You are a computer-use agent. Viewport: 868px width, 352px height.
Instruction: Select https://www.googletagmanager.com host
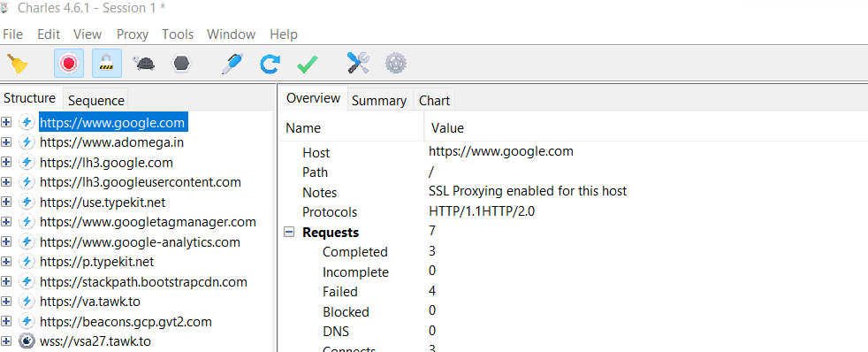tap(148, 222)
